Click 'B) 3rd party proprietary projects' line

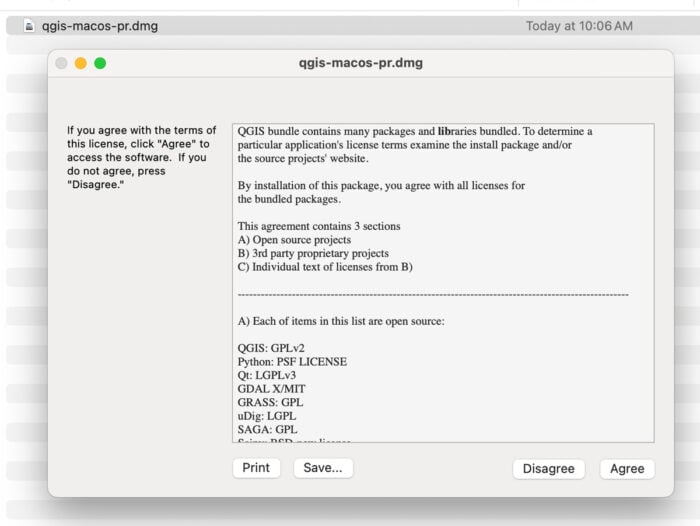313,253
